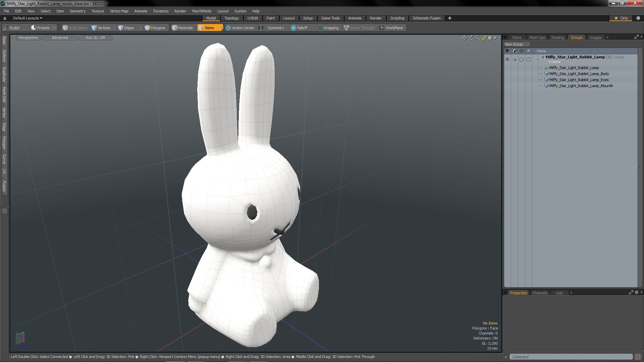Screen dimensions: 644x362
Task: Click the Command input field
Action: [x=571, y=357]
